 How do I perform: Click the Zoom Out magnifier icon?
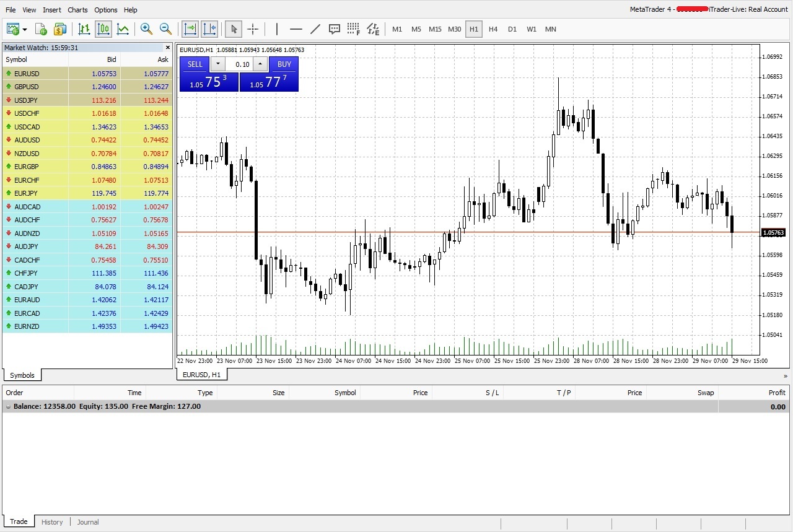[165, 29]
